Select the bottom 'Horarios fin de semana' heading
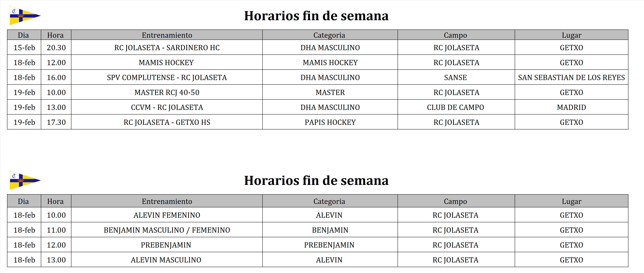Viewport: 644px width, 273px height. pyautogui.click(x=316, y=180)
